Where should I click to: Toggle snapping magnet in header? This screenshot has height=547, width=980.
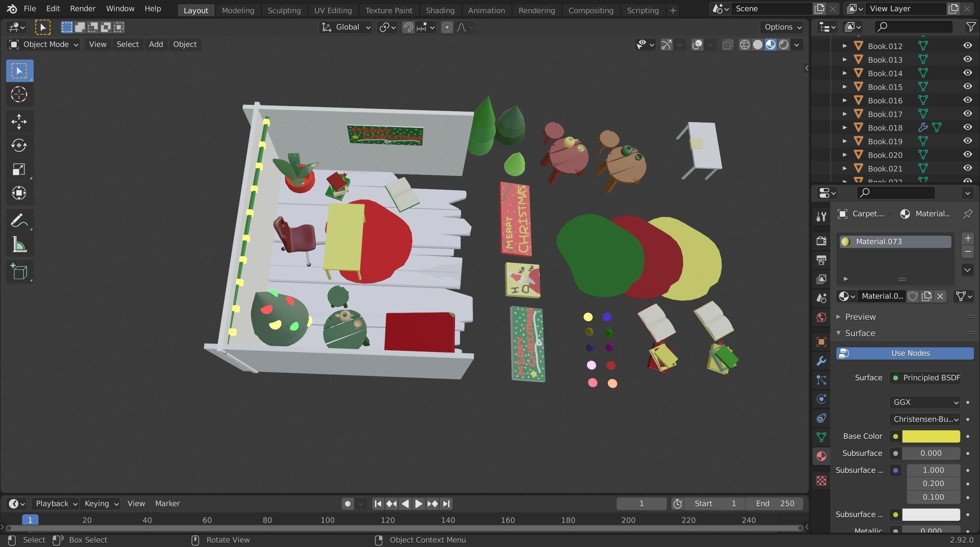(x=408, y=27)
